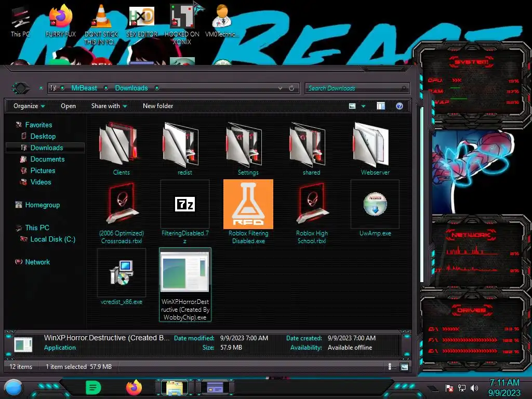Click Size value 57.9 MB
532x399 pixels.
point(231,348)
